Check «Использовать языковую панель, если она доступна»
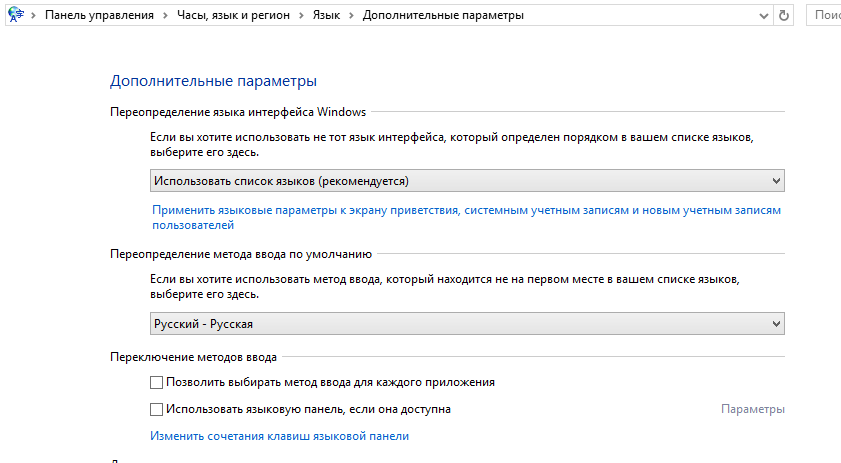The height and width of the screenshot is (463, 841). pyautogui.click(x=156, y=409)
